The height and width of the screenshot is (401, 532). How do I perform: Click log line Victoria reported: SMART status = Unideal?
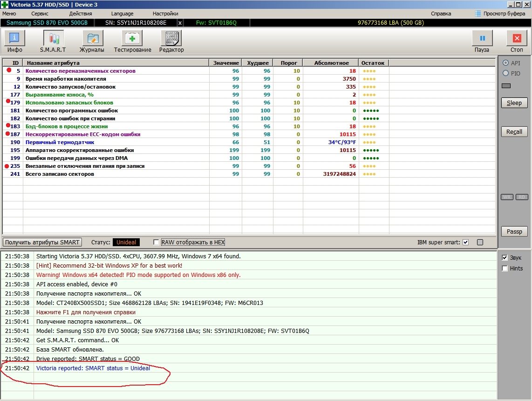click(x=93, y=368)
